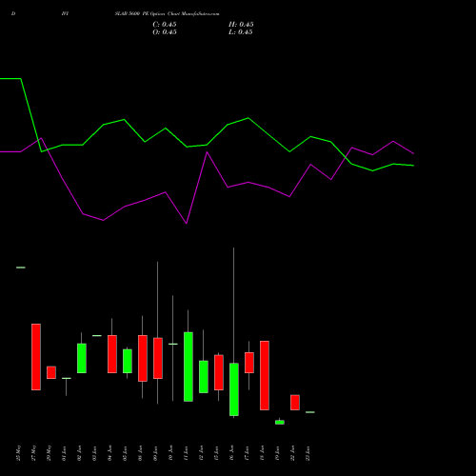476x476 pixels.
Task: Click the PE Option Chart title text
Action: click(167, 14)
